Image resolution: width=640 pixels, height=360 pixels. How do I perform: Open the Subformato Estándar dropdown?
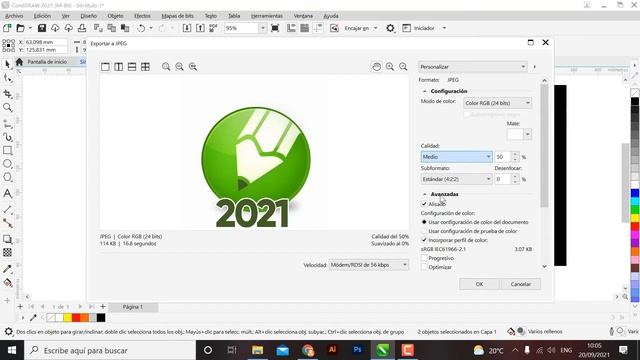[456, 179]
